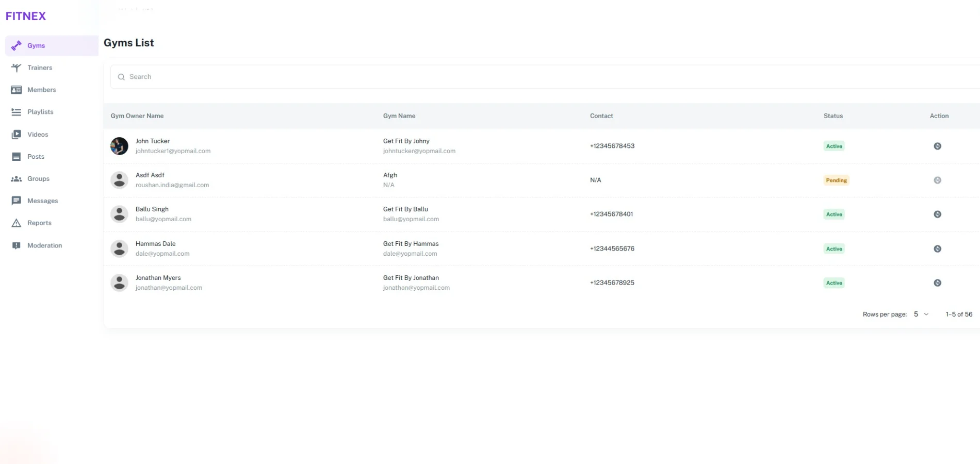This screenshot has height=464, width=980.
Task: Click the Gyms dumbbell icon in sidebar
Action: [x=17, y=45]
